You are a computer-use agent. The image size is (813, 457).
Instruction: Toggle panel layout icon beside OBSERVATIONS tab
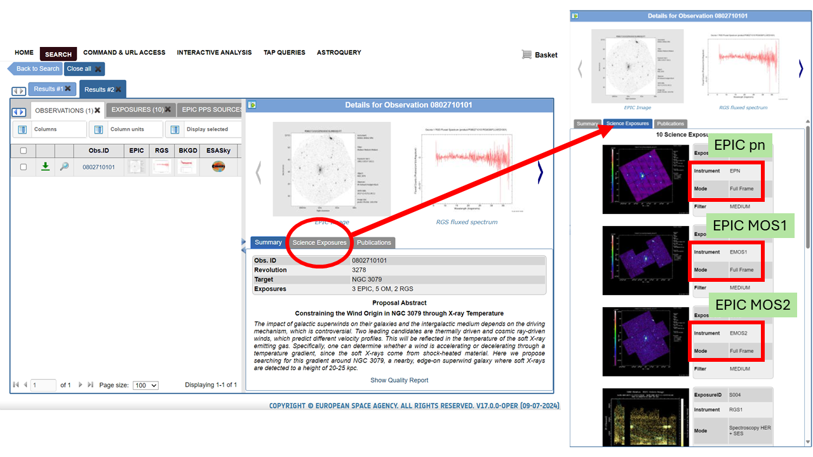19,112
